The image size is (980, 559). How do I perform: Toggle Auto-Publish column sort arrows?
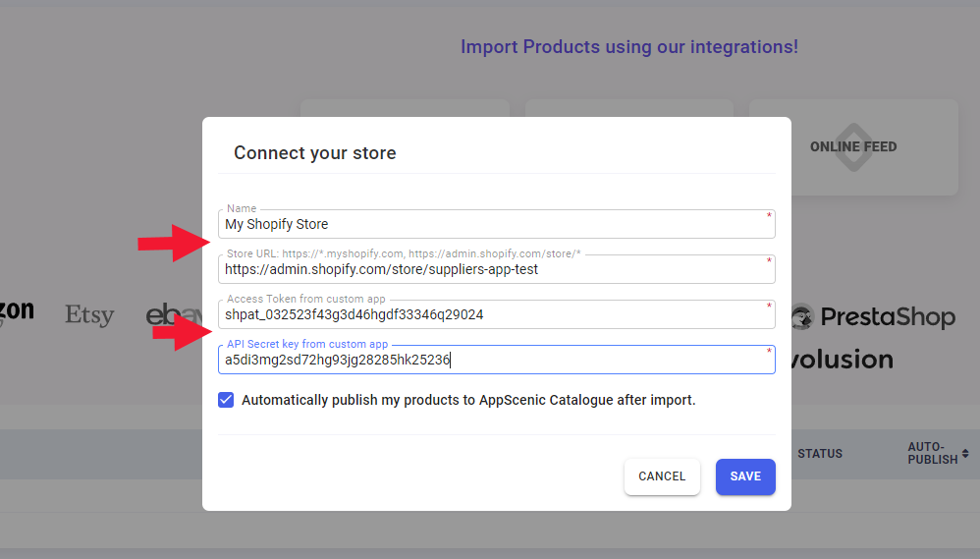pos(965,453)
